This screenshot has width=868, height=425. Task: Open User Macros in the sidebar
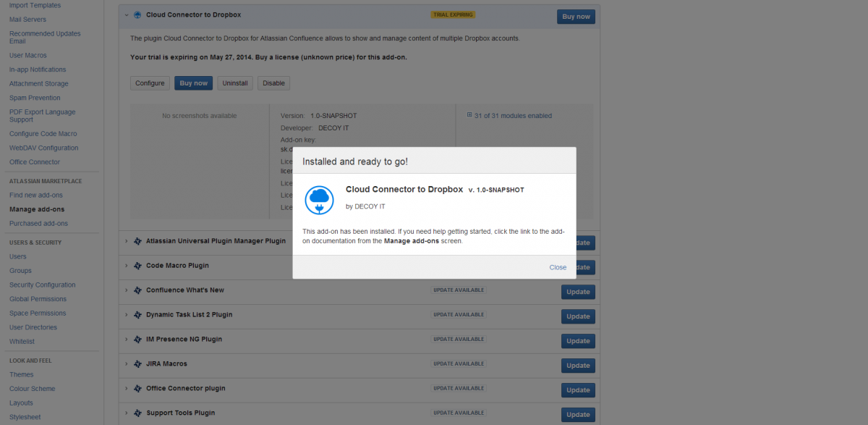tap(27, 55)
